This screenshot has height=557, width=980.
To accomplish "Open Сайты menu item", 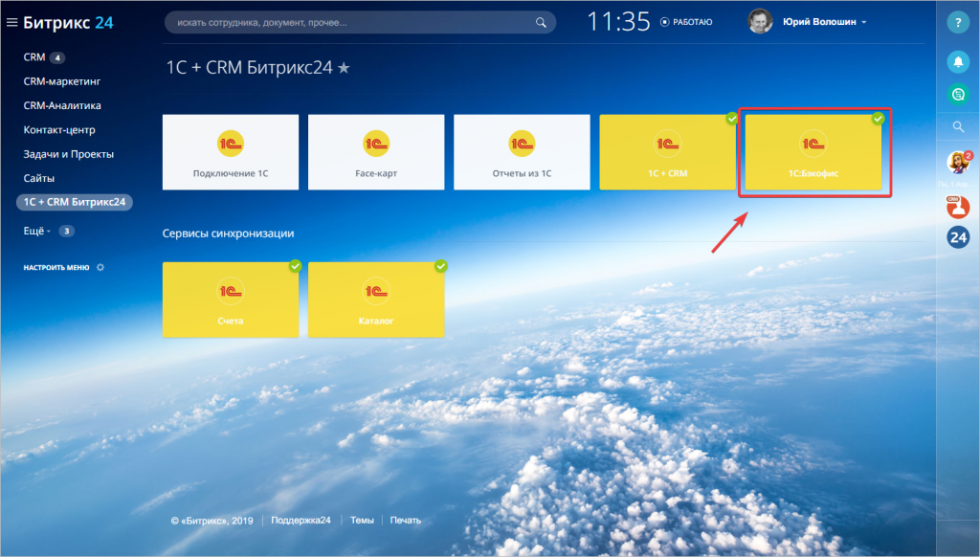I will click(x=38, y=178).
